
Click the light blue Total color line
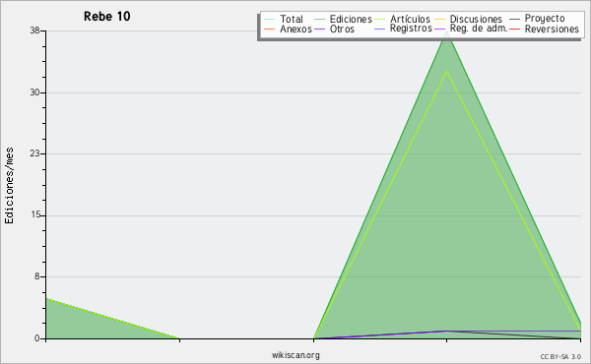(270, 20)
